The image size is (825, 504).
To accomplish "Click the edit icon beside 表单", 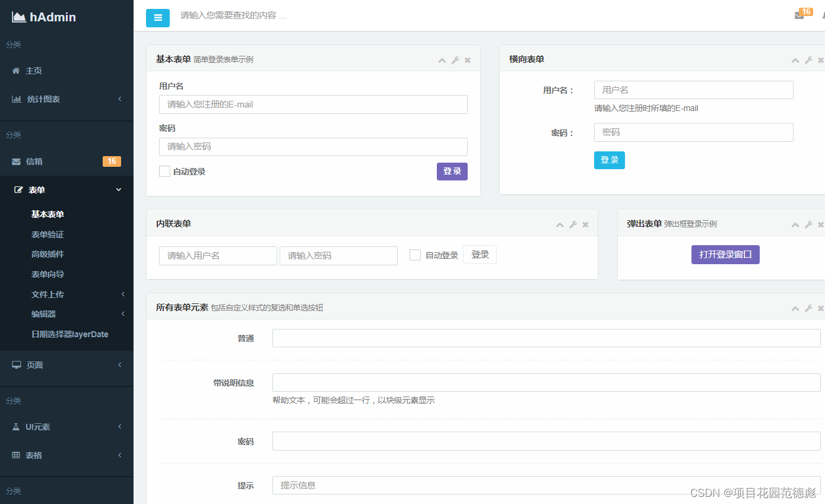I will (18, 190).
